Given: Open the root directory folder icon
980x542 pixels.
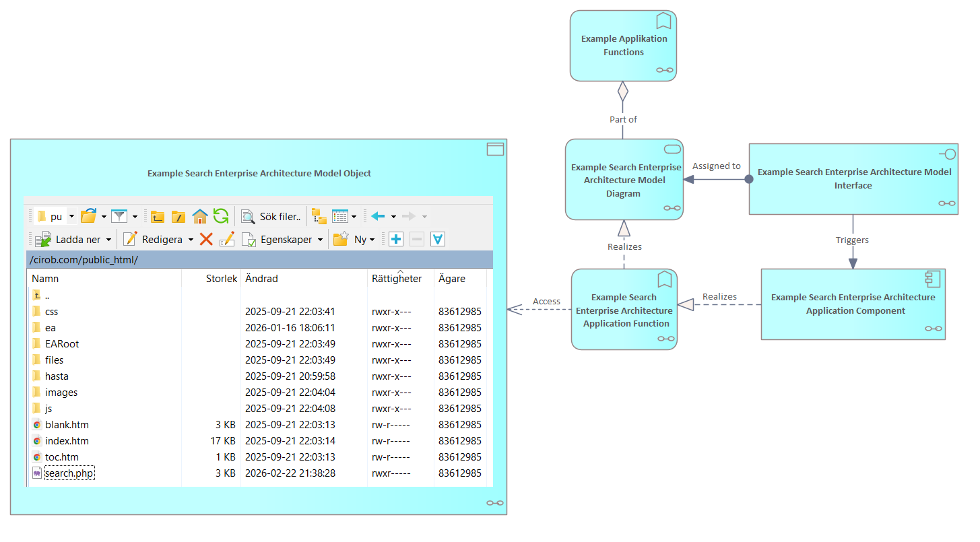Looking at the screenshot, I should [x=178, y=216].
